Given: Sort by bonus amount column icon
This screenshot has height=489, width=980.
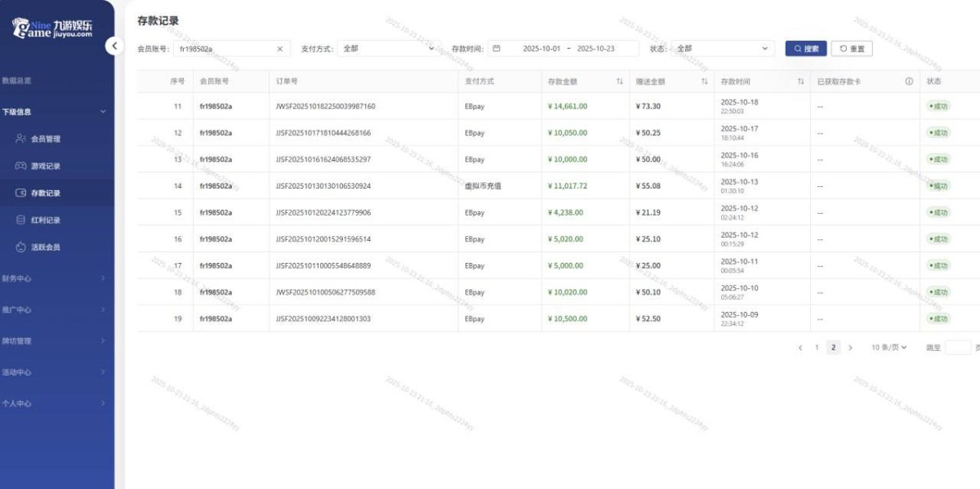Looking at the screenshot, I should click(x=704, y=82).
